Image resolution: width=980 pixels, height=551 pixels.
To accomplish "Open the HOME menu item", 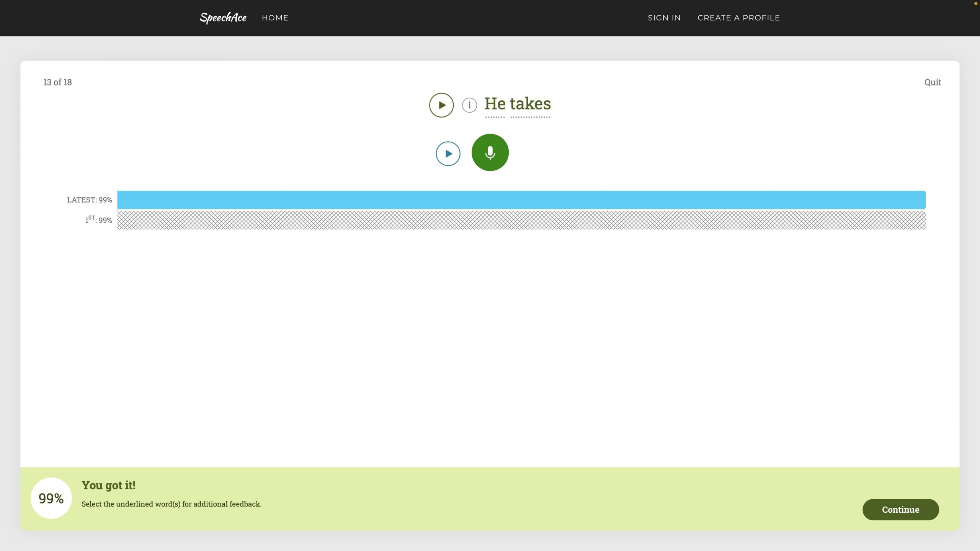I will 275,18.
